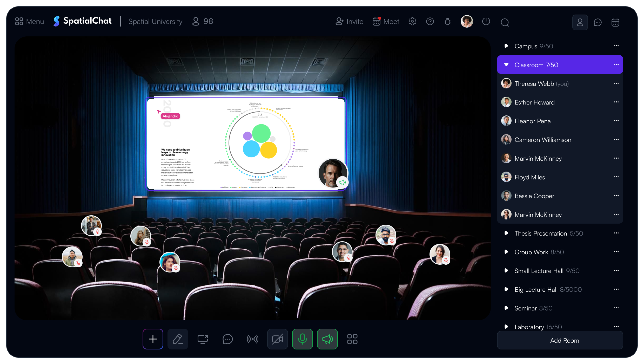
Task: Click the blonde woman's avatar in the audience
Action: [x=140, y=236]
